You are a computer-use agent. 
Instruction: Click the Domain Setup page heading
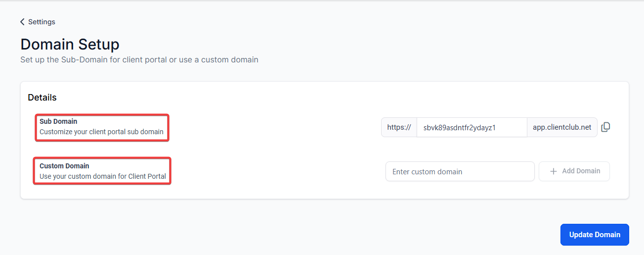pos(70,45)
